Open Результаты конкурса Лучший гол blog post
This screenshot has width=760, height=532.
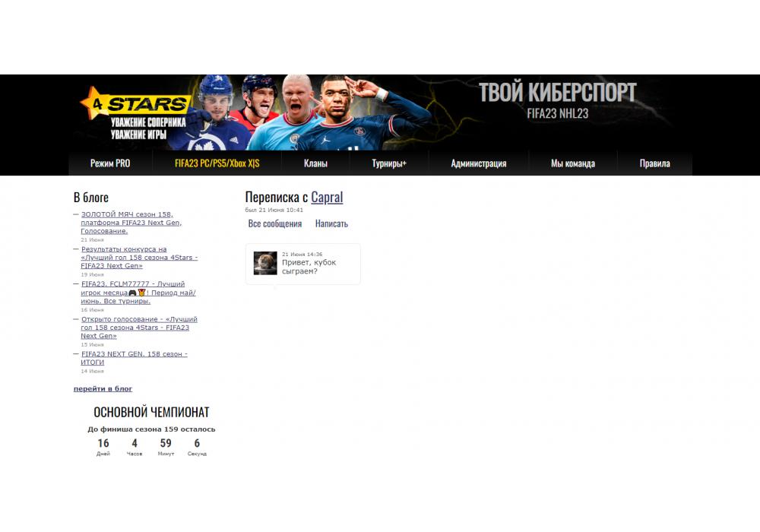point(139,258)
